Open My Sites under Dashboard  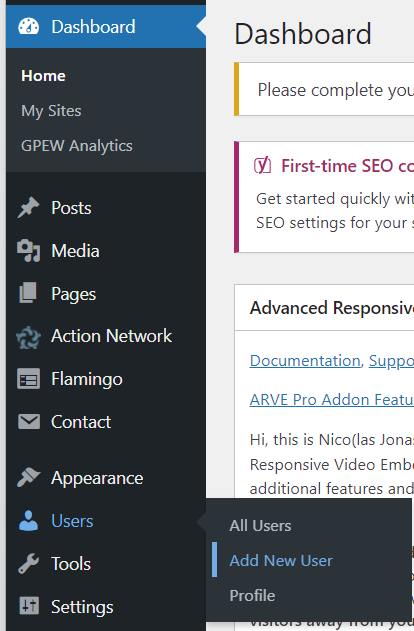[x=51, y=111]
